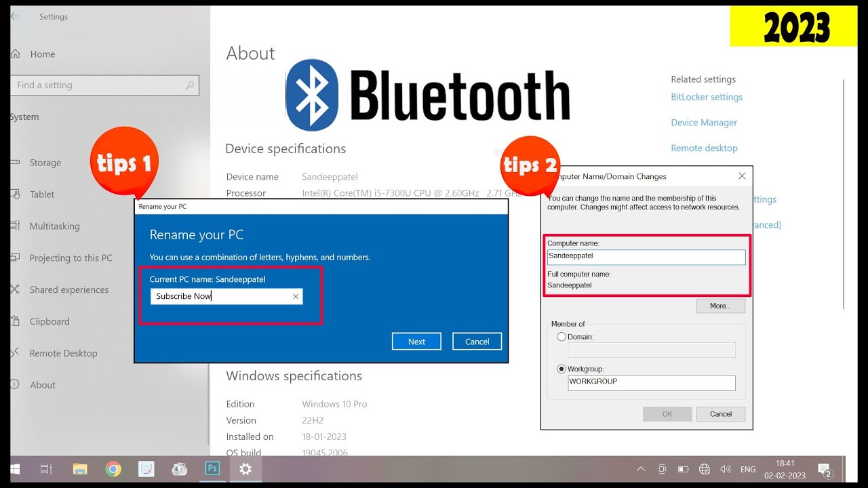
Task: Click the More... button
Action: point(720,306)
